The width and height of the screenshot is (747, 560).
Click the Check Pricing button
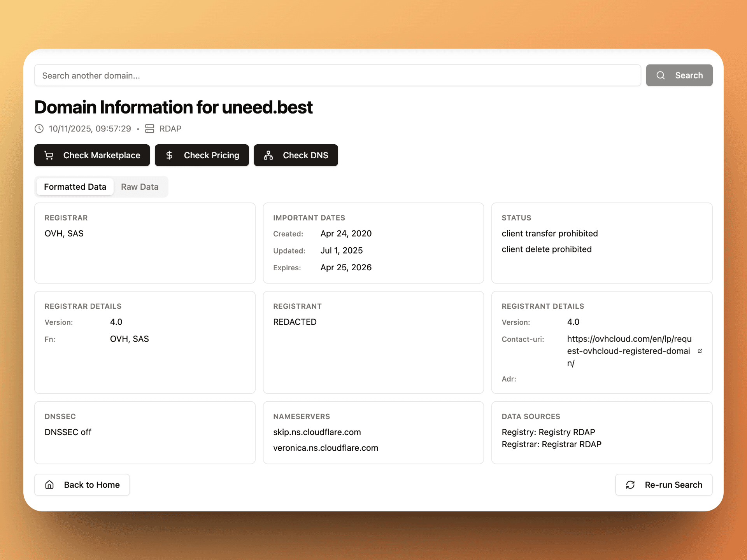(x=202, y=155)
